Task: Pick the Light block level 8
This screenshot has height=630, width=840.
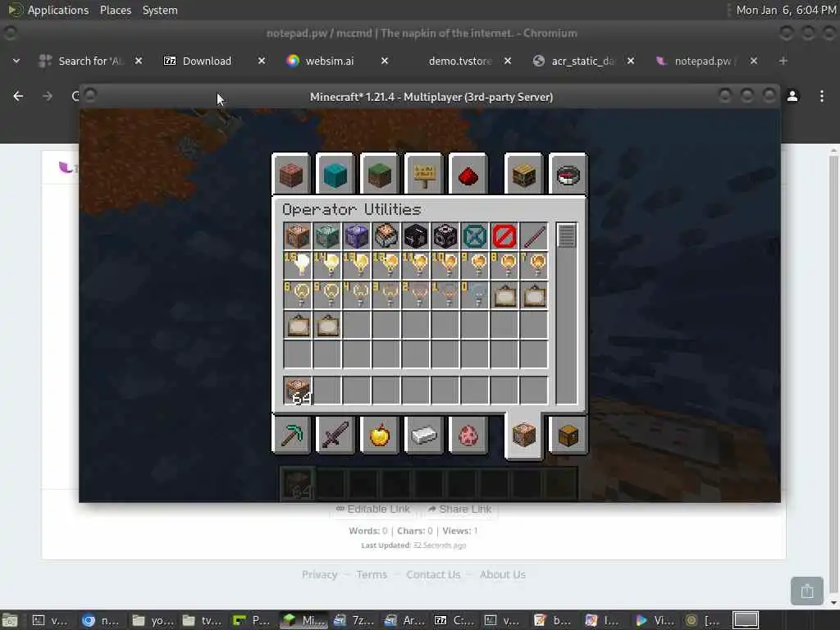Action: point(504,266)
